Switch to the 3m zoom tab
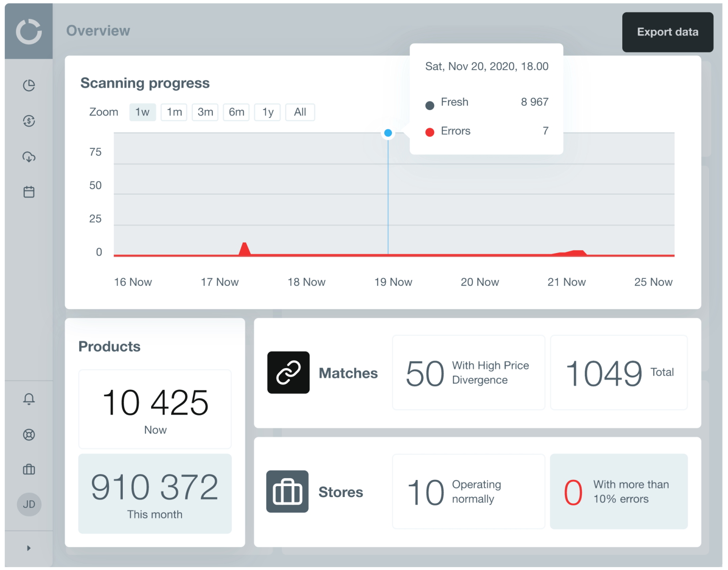The image size is (728, 570). pyautogui.click(x=205, y=112)
